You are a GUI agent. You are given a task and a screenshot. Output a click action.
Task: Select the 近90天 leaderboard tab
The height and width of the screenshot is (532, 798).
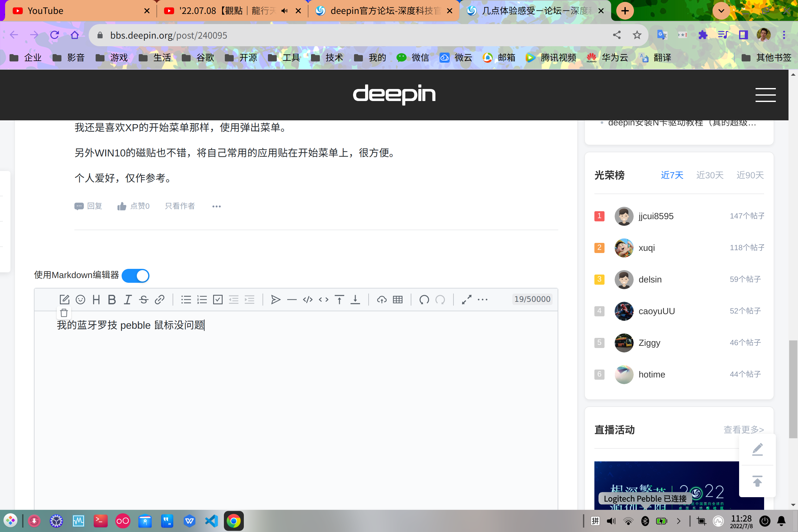(x=750, y=175)
